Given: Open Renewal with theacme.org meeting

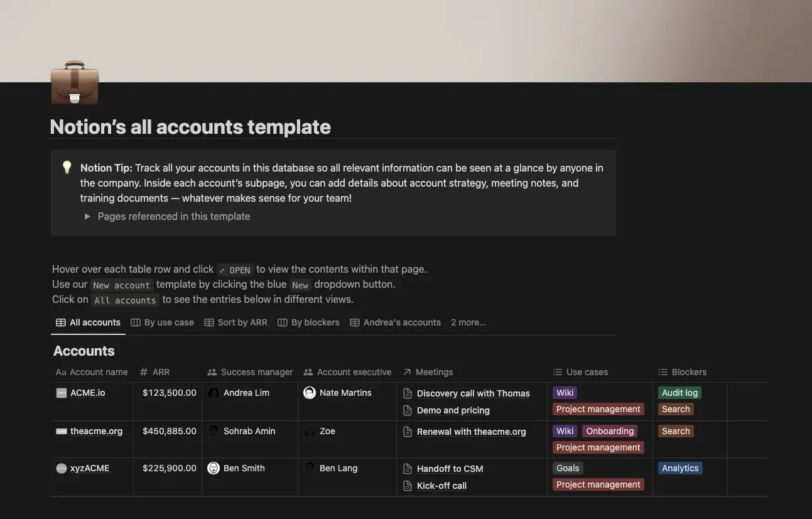Looking at the screenshot, I should pyautogui.click(x=472, y=432).
